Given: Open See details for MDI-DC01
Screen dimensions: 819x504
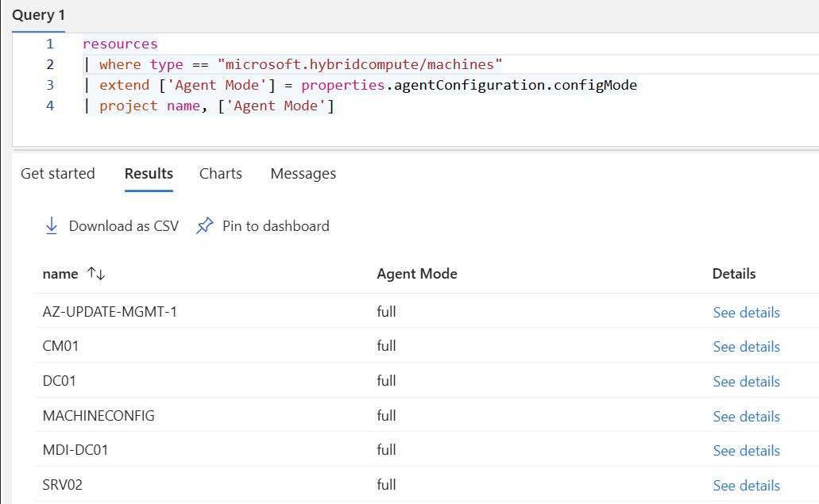Looking at the screenshot, I should point(746,450).
